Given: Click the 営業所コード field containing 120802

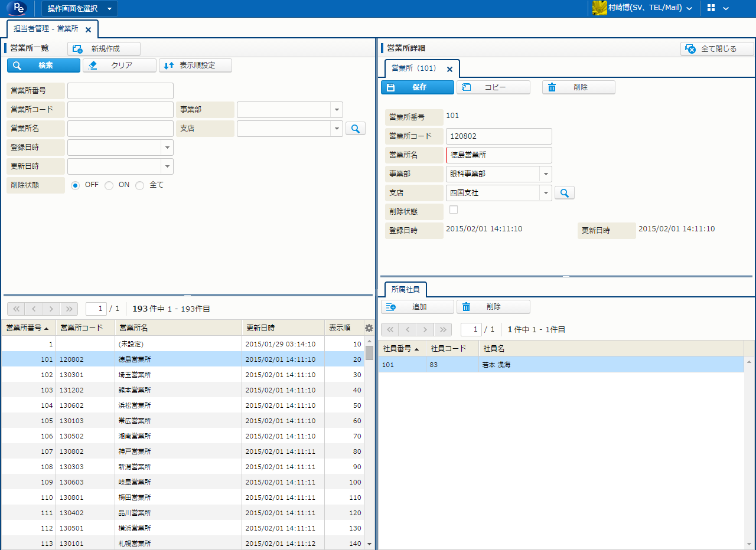Looking at the screenshot, I should pos(498,136).
